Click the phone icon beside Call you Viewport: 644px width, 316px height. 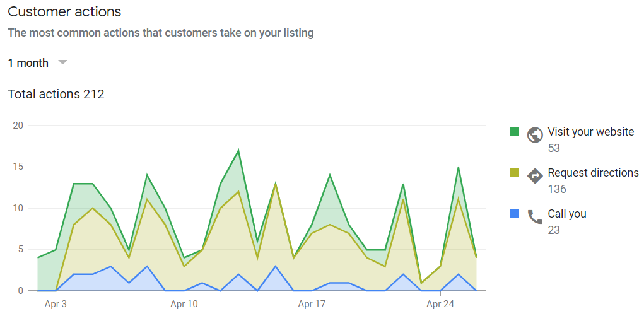[x=535, y=217]
